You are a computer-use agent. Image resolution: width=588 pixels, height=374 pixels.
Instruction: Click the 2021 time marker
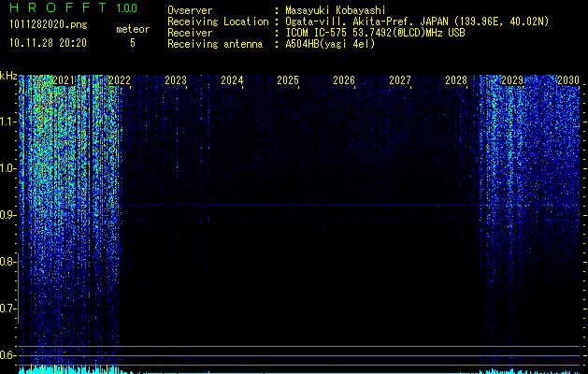tap(64, 80)
